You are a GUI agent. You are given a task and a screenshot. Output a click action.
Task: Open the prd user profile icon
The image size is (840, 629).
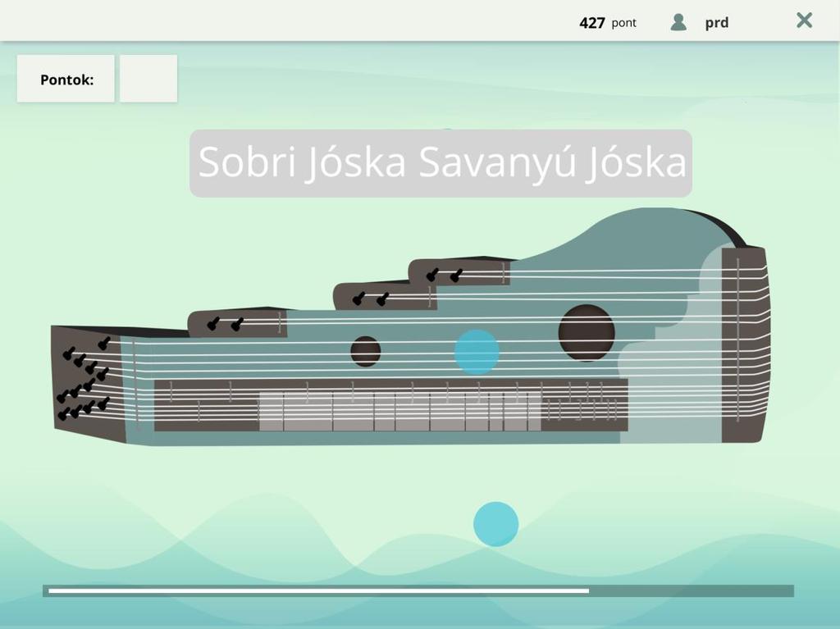pyautogui.click(x=678, y=22)
